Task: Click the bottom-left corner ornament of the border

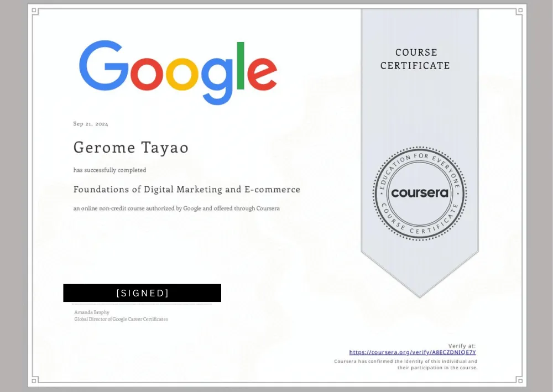Action: point(35,380)
